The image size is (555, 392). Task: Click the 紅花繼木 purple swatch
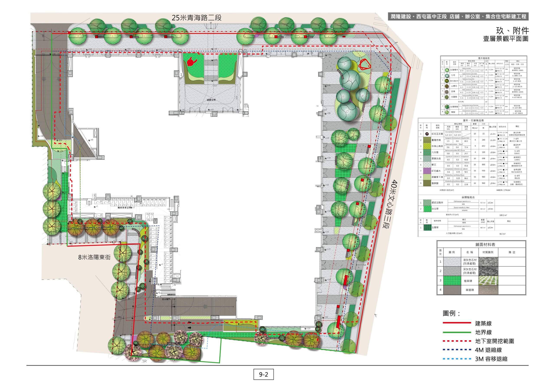click(427, 171)
